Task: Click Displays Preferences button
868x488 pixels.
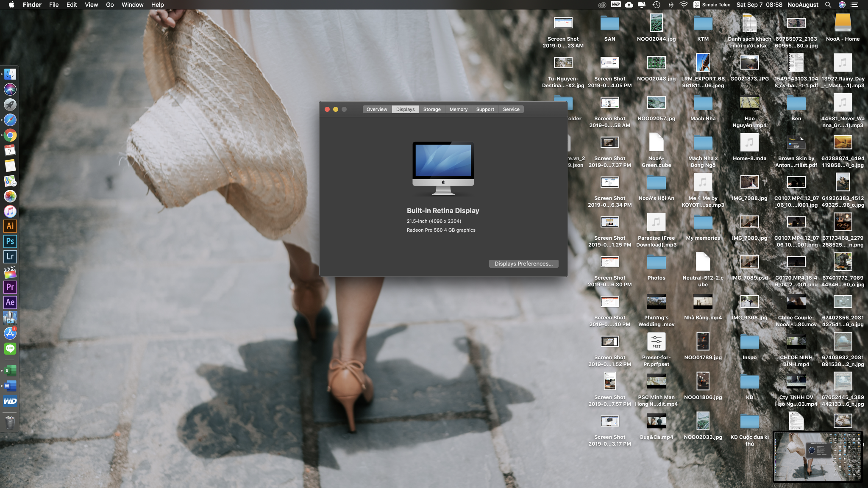Action: pos(523,263)
